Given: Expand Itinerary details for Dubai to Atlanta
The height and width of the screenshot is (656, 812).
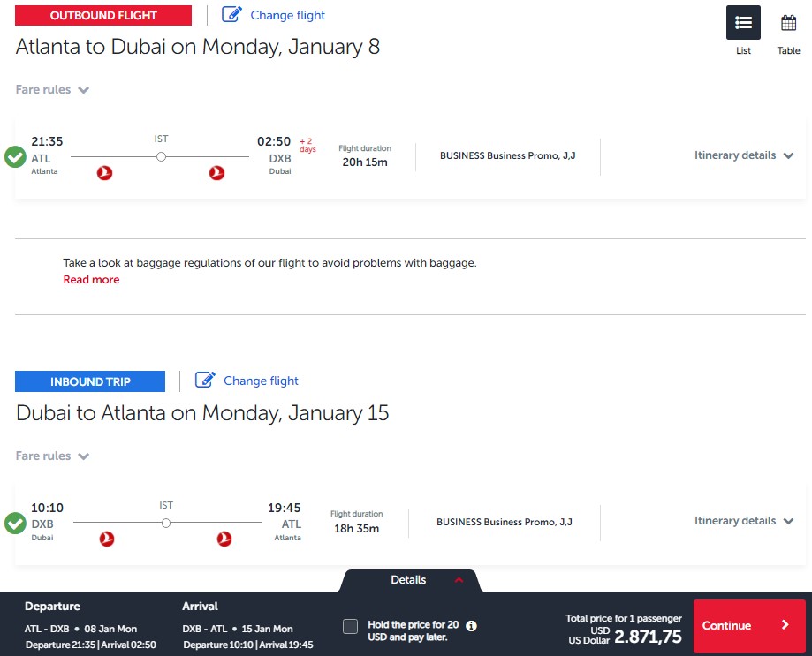Looking at the screenshot, I should click(x=744, y=521).
